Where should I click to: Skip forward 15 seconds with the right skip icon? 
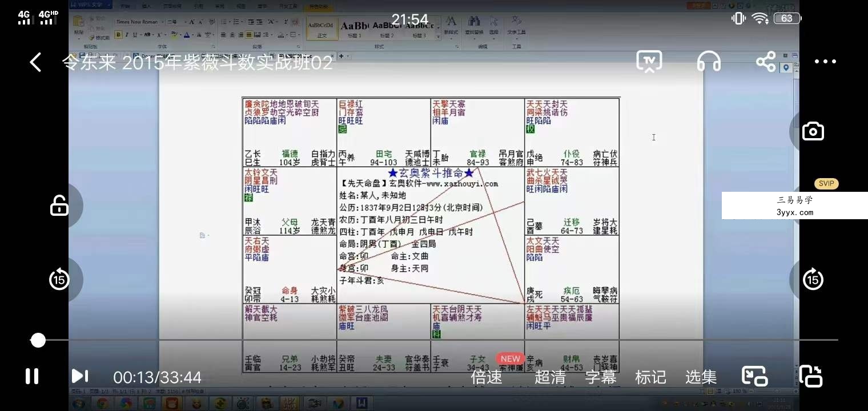pos(813,280)
